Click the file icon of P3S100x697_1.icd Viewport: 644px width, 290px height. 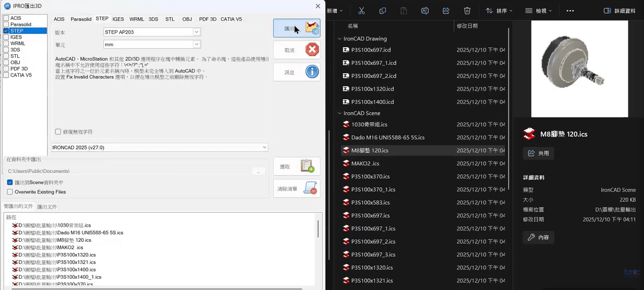click(x=346, y=63)
